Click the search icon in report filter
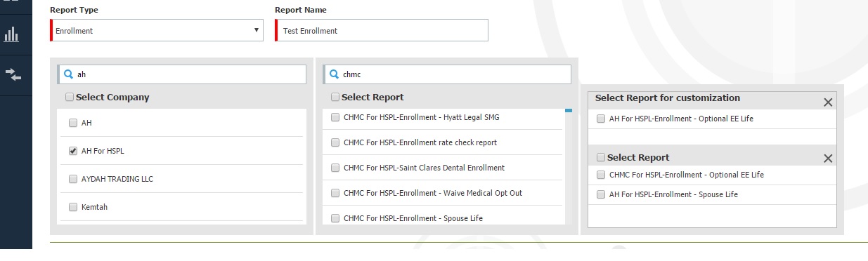 (334, 74)
